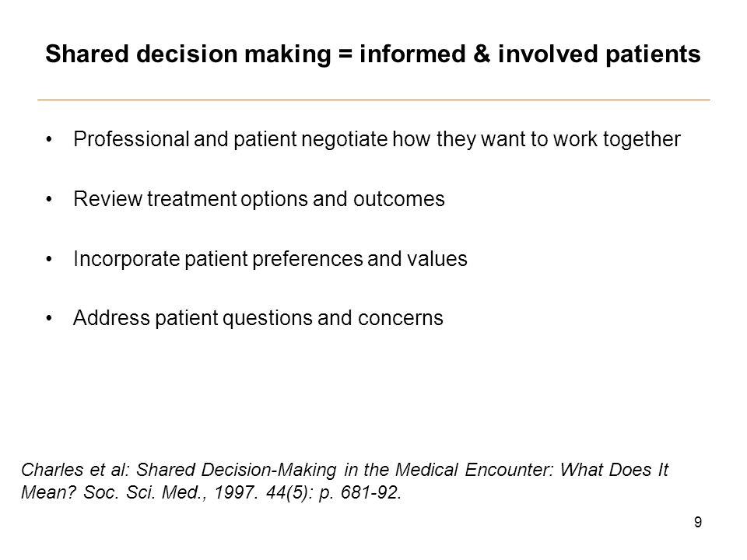The height and width of the screenshot is (560, 747).
Task: Click the bullet dot before 'Professional'
Action: (48, 140)
